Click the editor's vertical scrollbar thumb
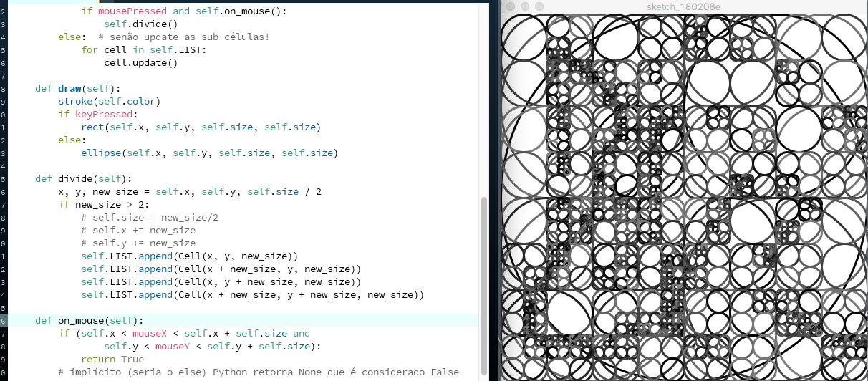The image size is (868, 381). (483, 286)
